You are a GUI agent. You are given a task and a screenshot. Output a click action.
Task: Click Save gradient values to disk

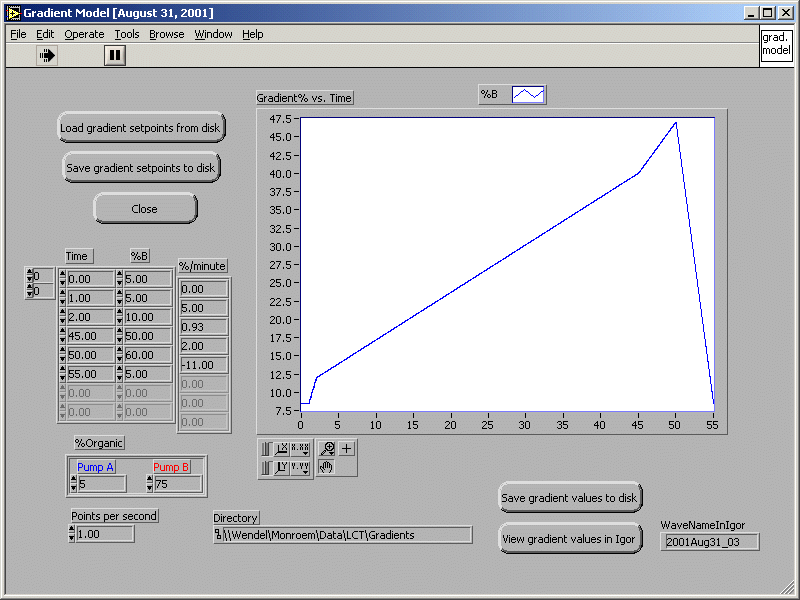570,497
